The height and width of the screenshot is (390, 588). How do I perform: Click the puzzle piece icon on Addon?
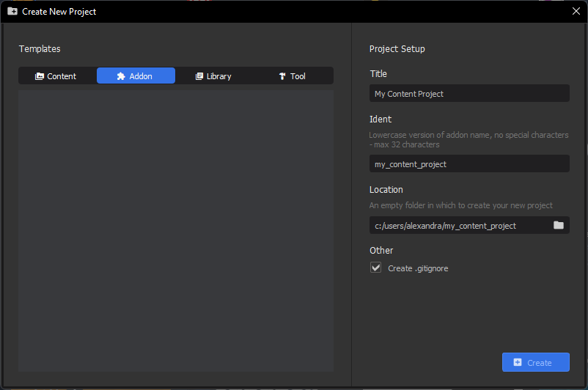coord(121,76)
